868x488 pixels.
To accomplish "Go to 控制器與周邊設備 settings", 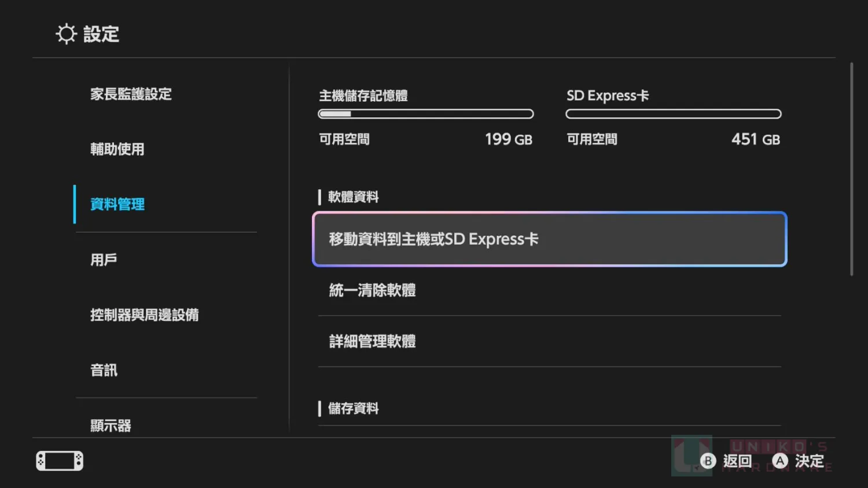I will point(145,315).
